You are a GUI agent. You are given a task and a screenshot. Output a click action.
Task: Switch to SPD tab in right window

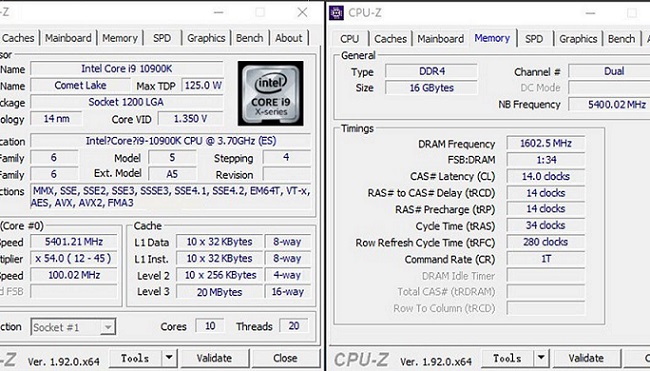click(534, 39)
